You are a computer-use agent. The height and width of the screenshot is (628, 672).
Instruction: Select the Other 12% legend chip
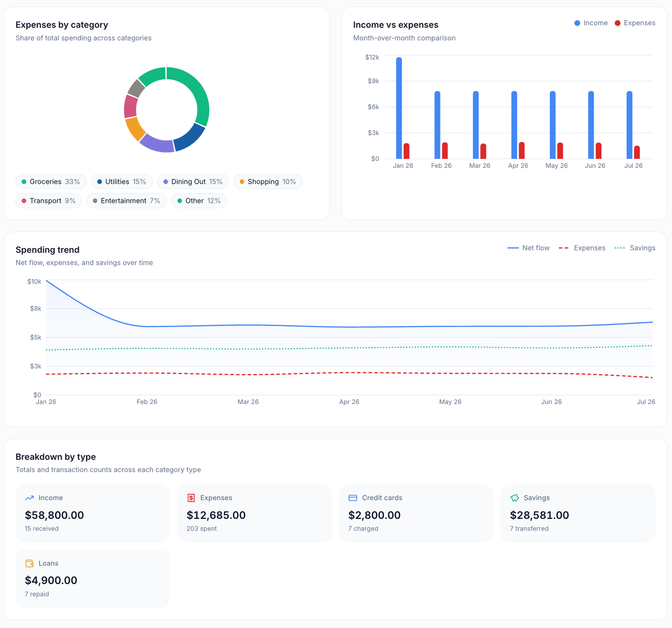click(x=199, y=201)
